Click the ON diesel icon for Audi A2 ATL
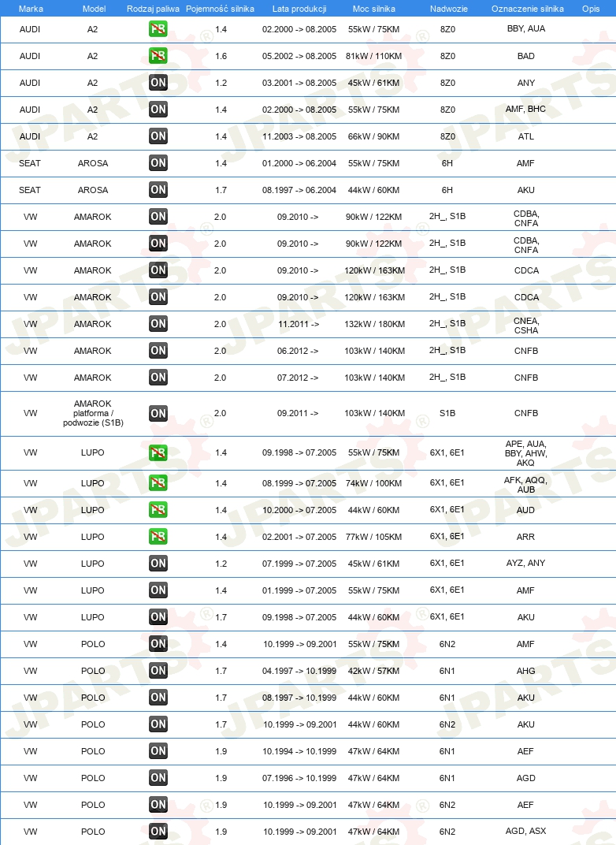 [x=158, y=136]
